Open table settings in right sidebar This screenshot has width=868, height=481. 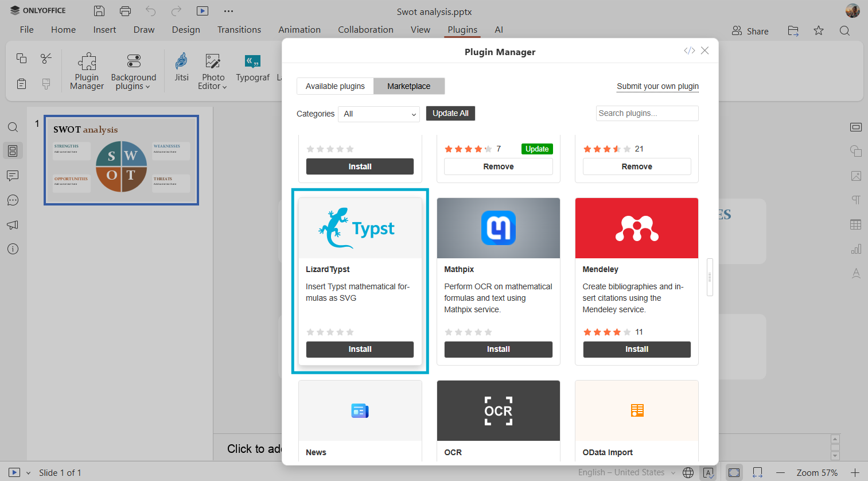[x=855, y=224]
